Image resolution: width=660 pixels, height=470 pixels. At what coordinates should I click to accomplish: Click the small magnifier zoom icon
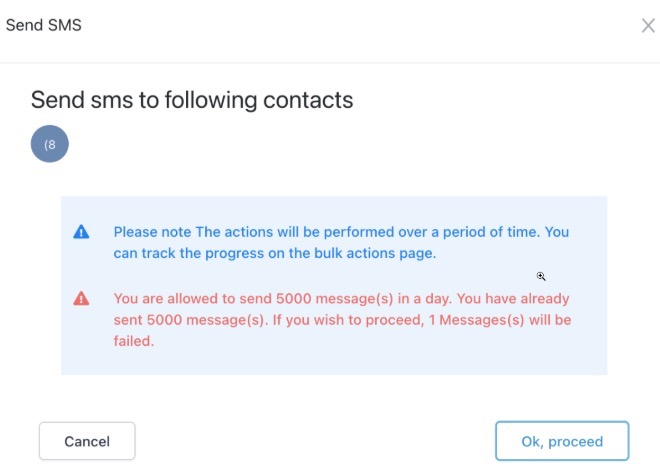[541, 276]
